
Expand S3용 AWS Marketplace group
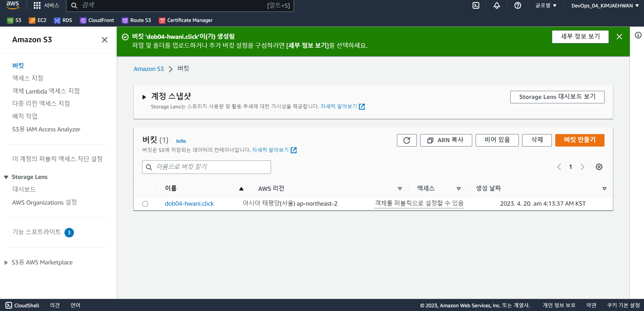pos(6,262)
